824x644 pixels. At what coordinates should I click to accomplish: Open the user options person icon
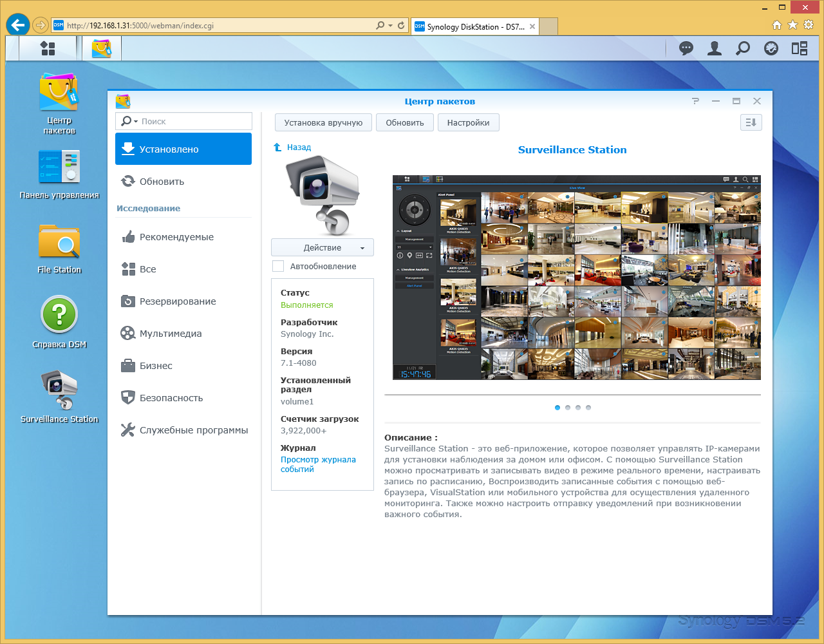coord(715,48)
